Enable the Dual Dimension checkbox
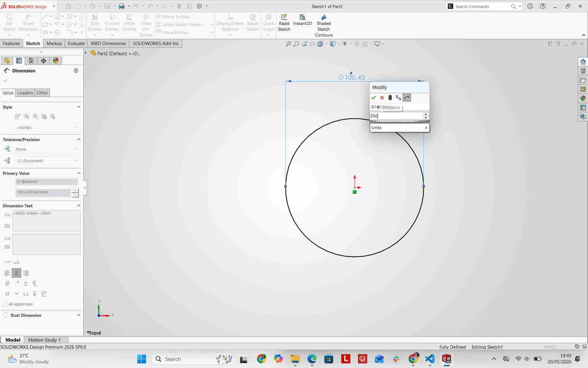The height and width of the screenshot is (368, 588). [x=5, y=315]
